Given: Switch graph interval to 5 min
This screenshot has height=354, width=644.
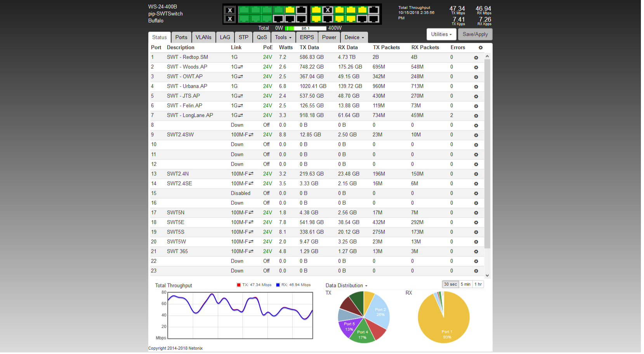Looking at the screenshot, I should (x=465, y=284).
